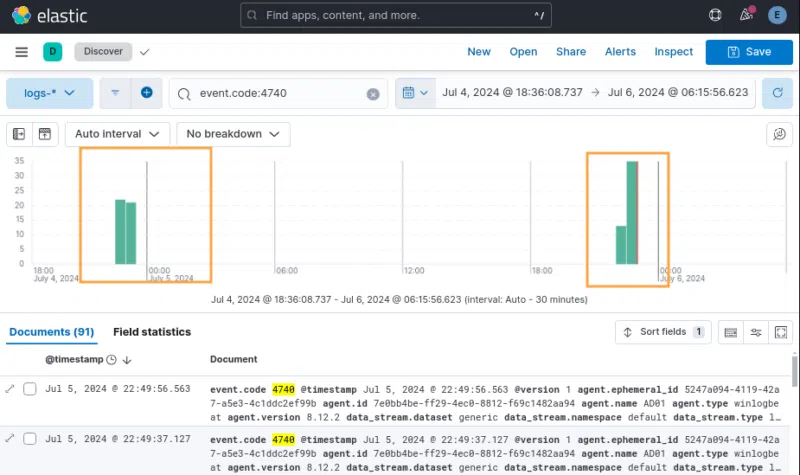800x475 pixels.
Task: Expand the 22:49:56.563 document row
Action: click(10, 389)
